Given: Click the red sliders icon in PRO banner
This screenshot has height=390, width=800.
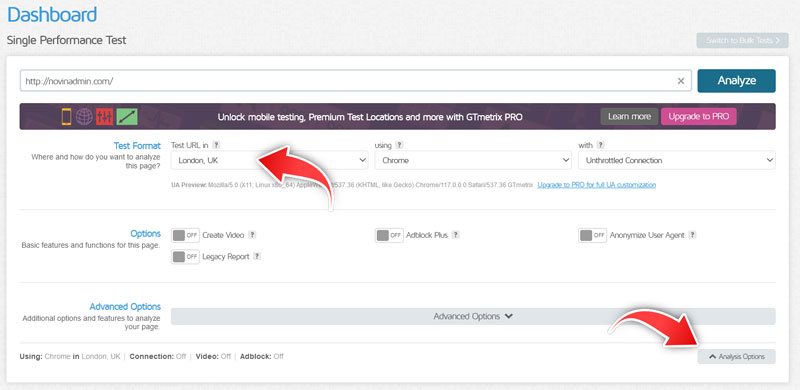Looking at the screenshot, I should [105, 116].
